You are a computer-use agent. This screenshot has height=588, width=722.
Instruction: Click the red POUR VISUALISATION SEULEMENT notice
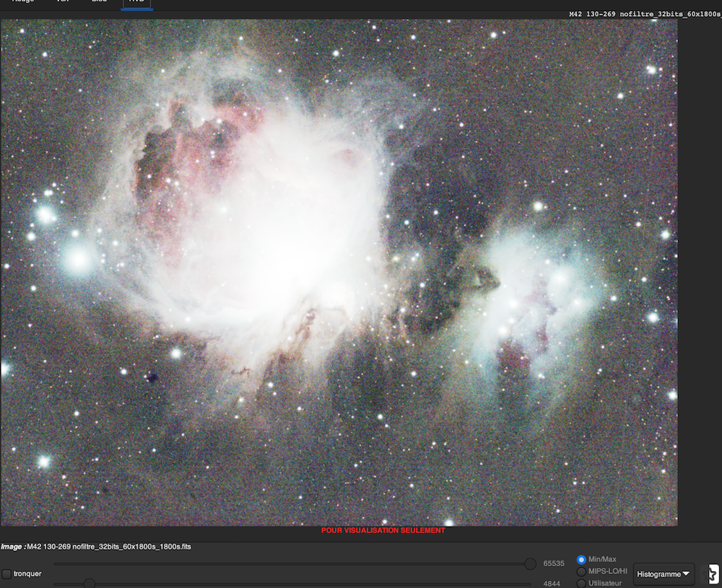click(x=383, y=531)
